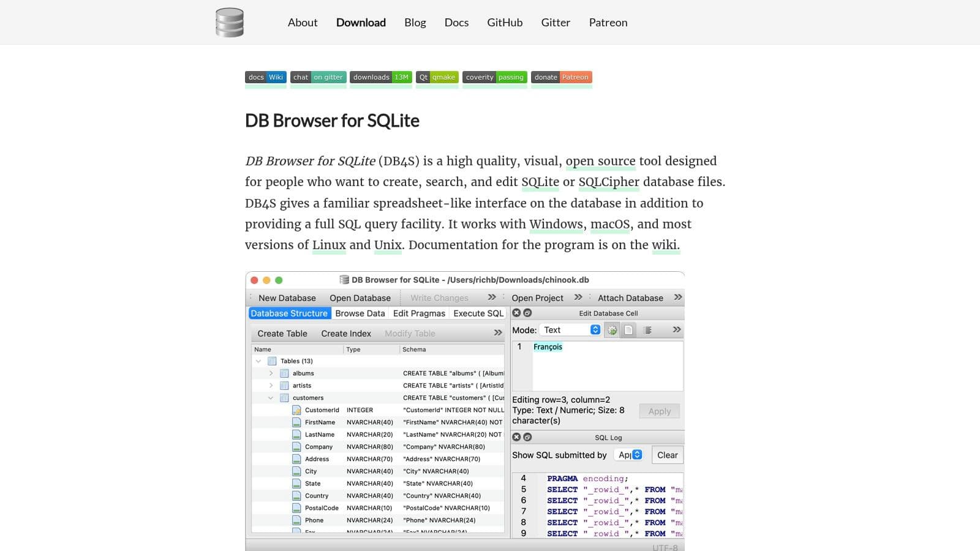The height and width of the screenshot is (551, 980).
Task: Expand the albums table entry
Action: pos(271,373)
